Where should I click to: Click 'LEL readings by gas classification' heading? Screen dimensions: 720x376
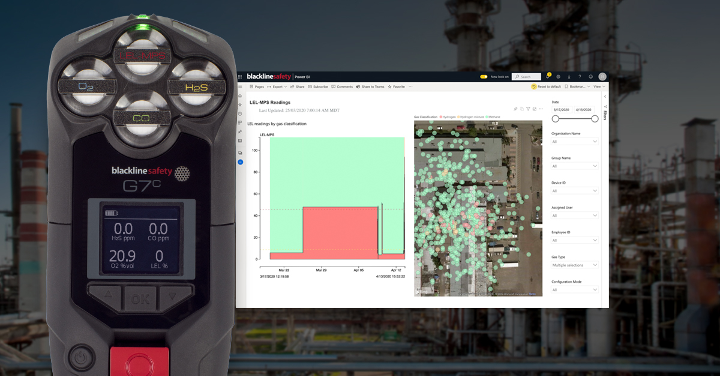277,124
